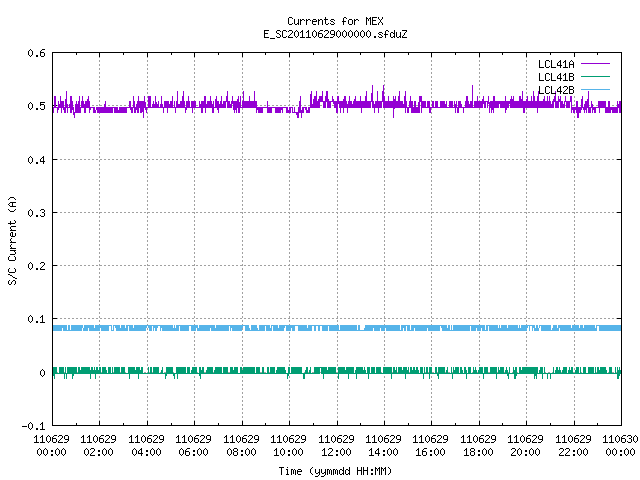Click the y-axis tick value 0.4
The image size is (640, 480).
pyautogui.click(x=36, y=160)
